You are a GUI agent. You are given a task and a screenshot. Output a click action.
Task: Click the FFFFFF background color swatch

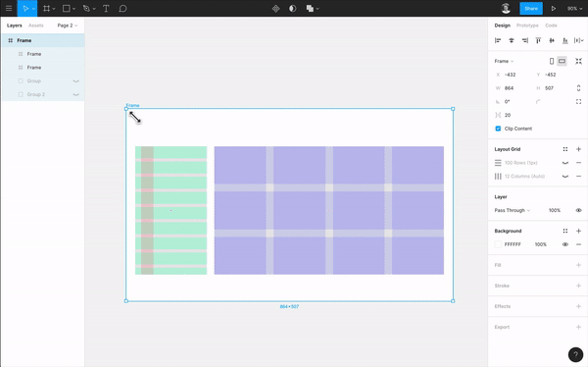[498, 244]
